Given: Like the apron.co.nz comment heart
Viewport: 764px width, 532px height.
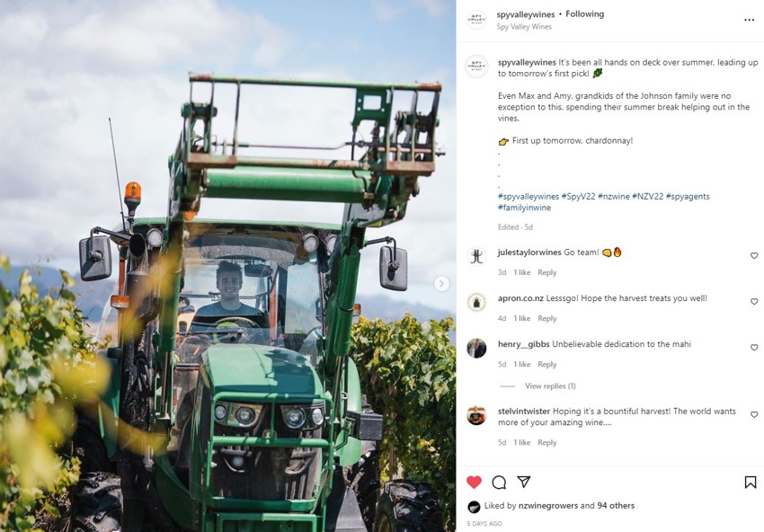Looking at the screenshot, I should click(754, 302).
